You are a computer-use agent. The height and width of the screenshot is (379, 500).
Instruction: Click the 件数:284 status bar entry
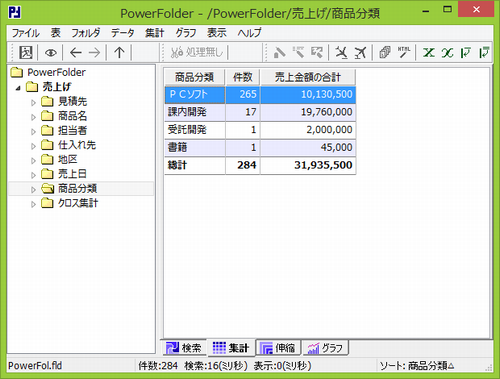pyautogui.click(x=158, y=366)
